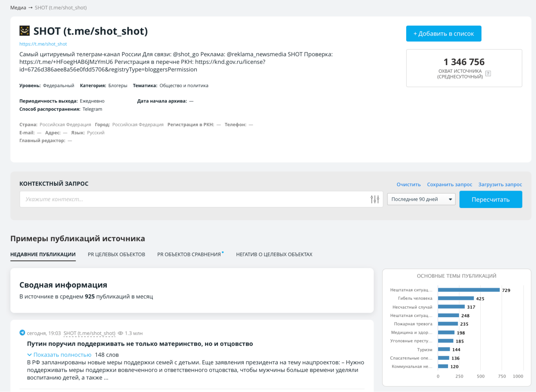Open the filter settings icon in the context query field
Screen dimensions: 536x392
coord(375,199)
